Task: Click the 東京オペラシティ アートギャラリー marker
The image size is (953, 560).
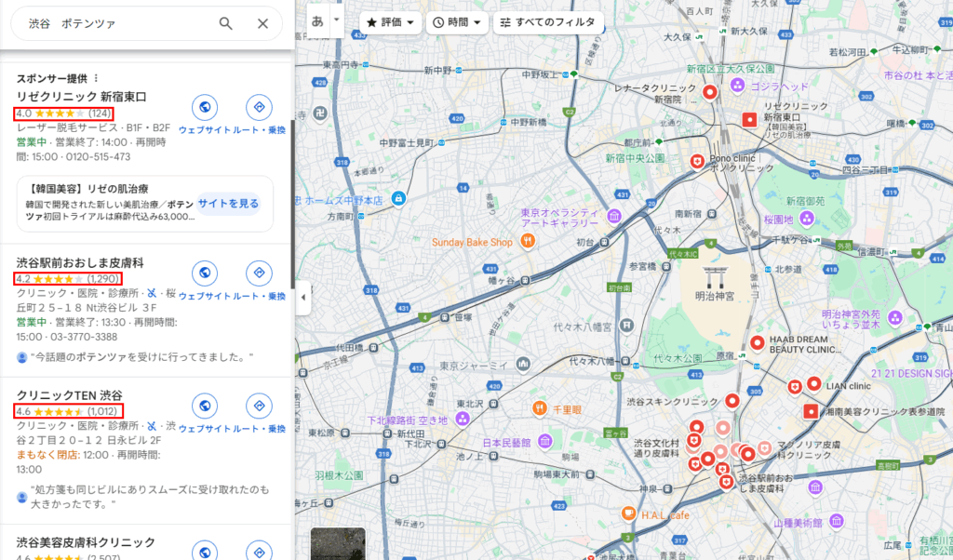Action: coord(614,216)
